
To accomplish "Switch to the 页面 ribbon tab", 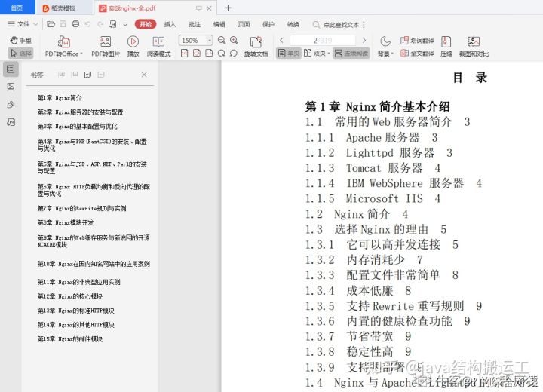I will (x=244, y=24).
